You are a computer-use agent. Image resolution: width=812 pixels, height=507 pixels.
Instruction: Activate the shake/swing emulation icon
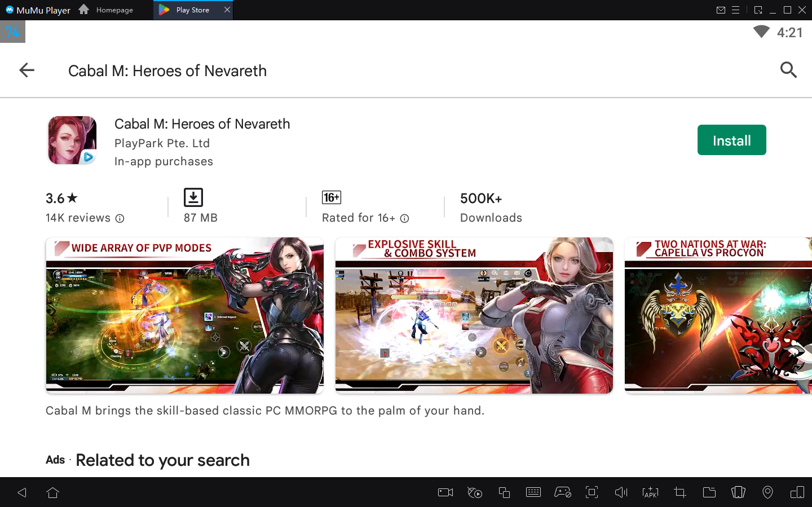(738, 492)
